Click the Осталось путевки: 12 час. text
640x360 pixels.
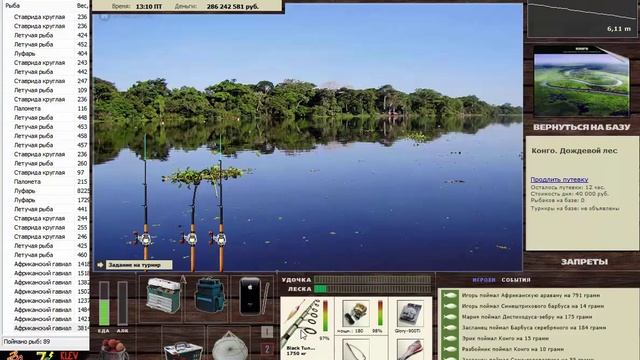tap(567, 187)
